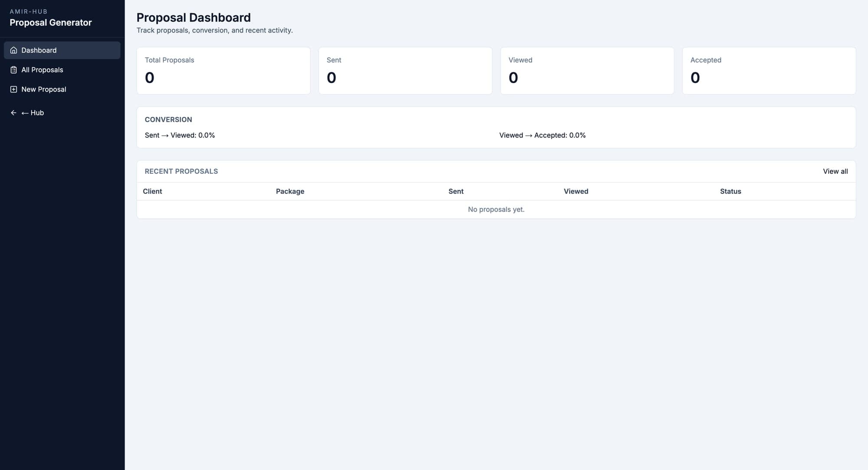Click the back arrow icon beside Hub
This screenshot has height=470, width=868.
pos(13,113)
